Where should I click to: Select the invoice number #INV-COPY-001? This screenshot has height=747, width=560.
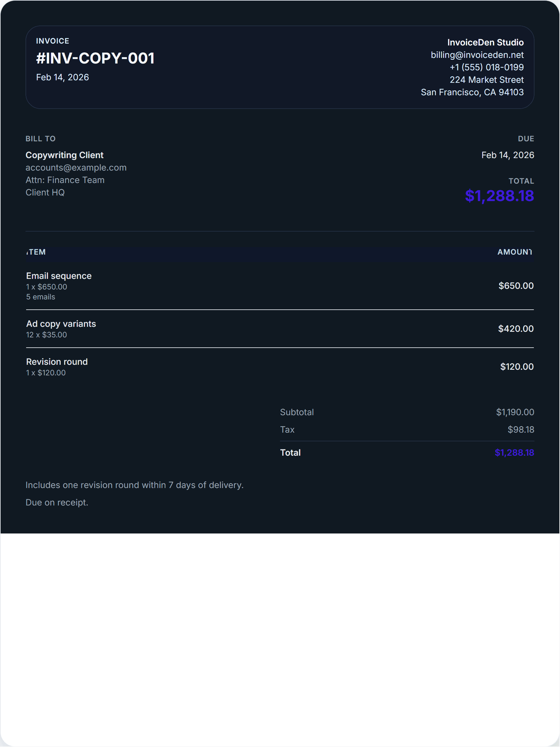point(95,58)
